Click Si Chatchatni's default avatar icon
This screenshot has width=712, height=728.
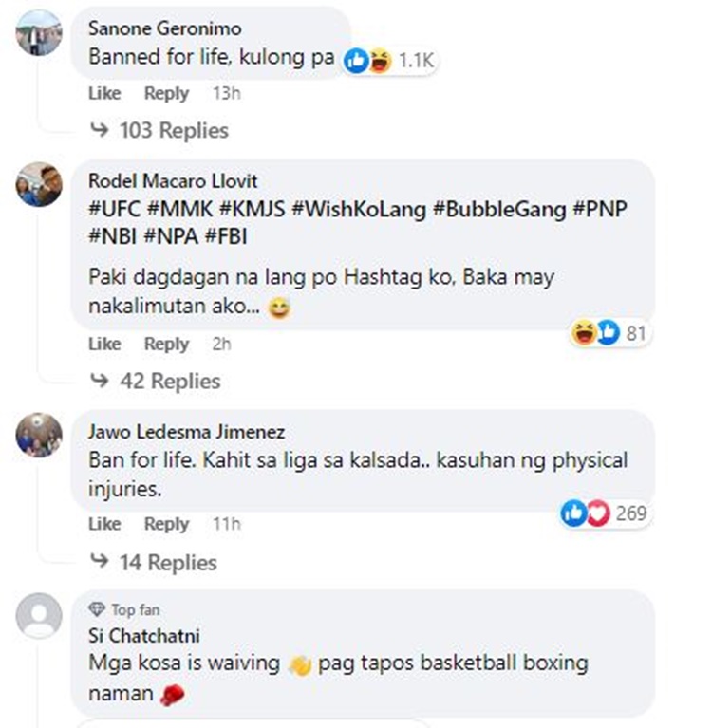(x=40, y=616)
